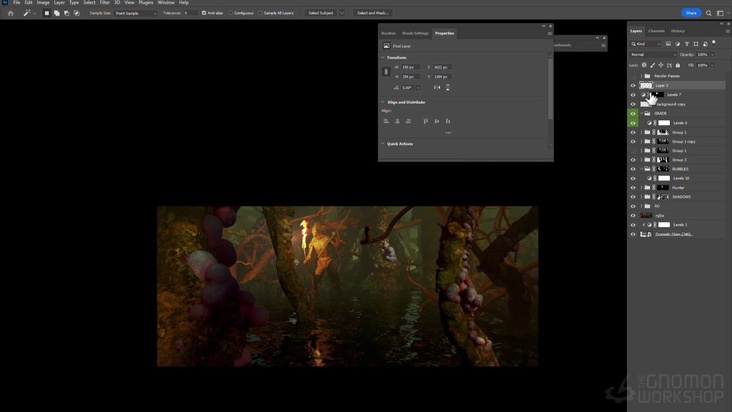Click the Flip horizontal icon in Transform
732x412 pixels.
click(x=437, y=87)
